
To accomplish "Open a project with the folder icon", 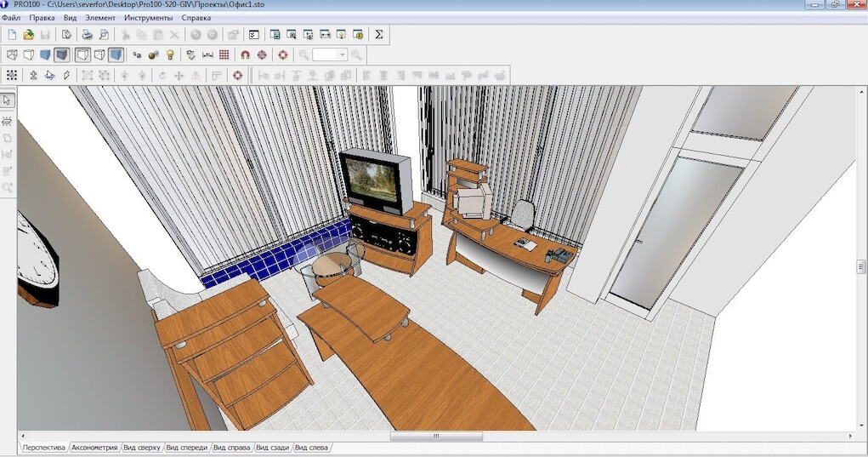I will click(29, 35).
